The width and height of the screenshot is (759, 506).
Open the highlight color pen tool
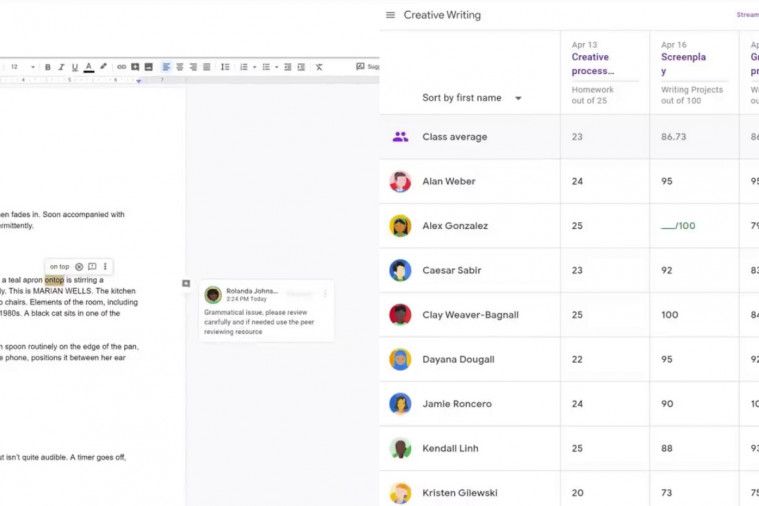[103, 67]
